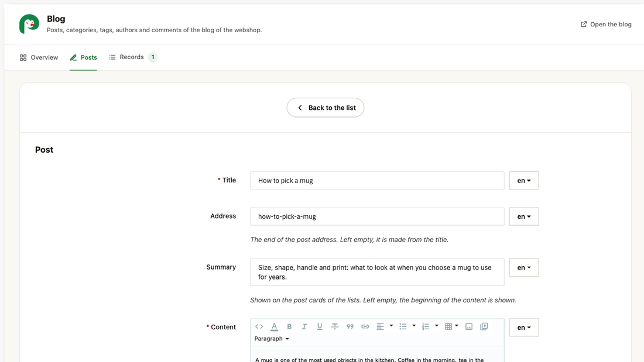This screenshot has height=362, width=644.
Task: Insert a link in the editor
Action: [x=365, y=326]
